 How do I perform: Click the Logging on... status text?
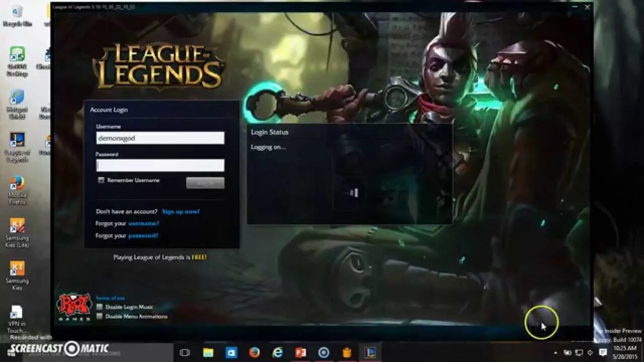pos(268,147)
